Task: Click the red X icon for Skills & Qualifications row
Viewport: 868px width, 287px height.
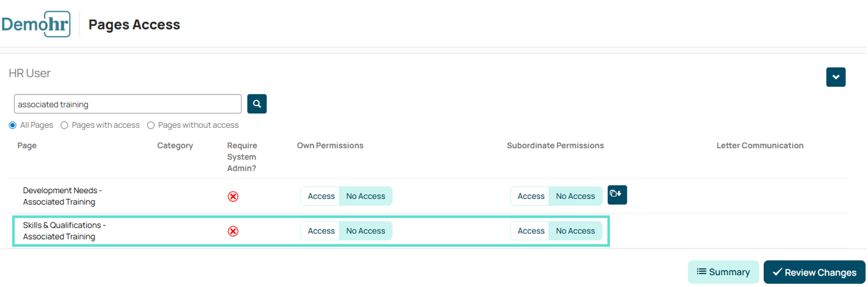Action: (x=233, y=231)
